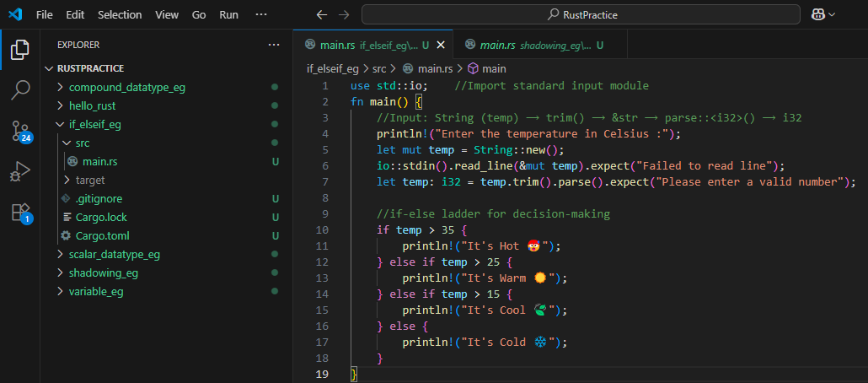Go forward using the right arrow

pyautogui.click(x=344, y=15)
